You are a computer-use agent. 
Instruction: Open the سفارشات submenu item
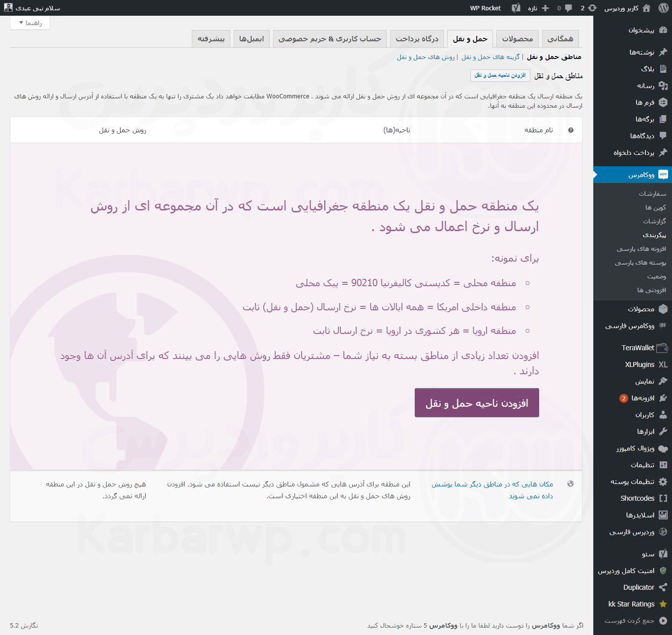pyautogui.click(x=653, y=194)
